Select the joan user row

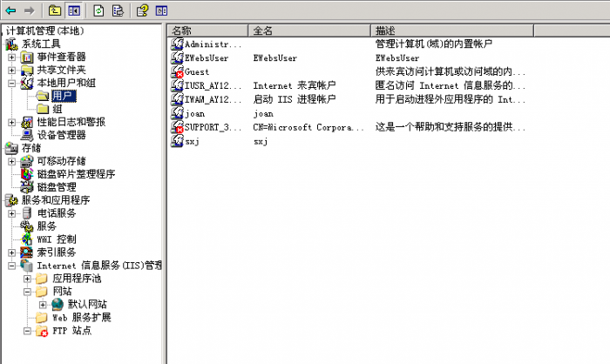click(x=193, y=113)
